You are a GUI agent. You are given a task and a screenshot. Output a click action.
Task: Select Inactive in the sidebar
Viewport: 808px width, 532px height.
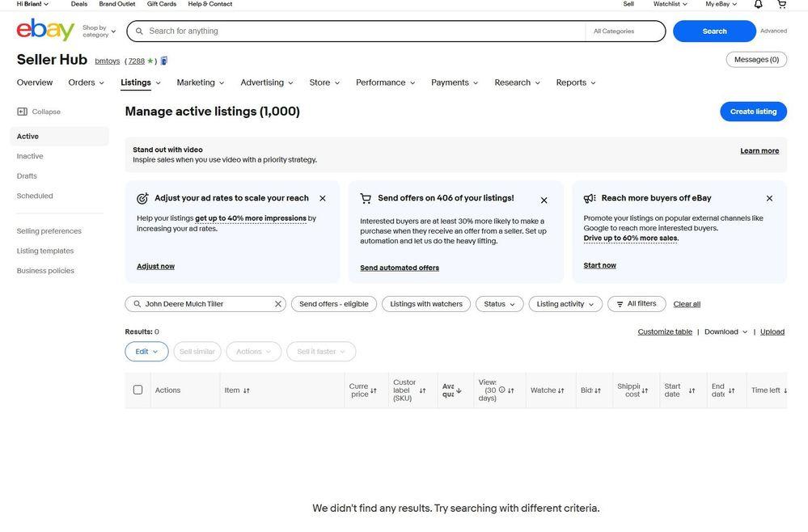30,156
